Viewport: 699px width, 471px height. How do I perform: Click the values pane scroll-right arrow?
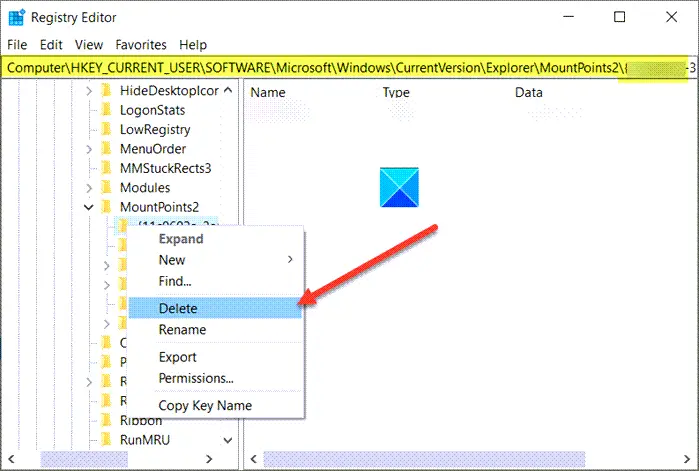pyautogui.click(x=686, y=459)
